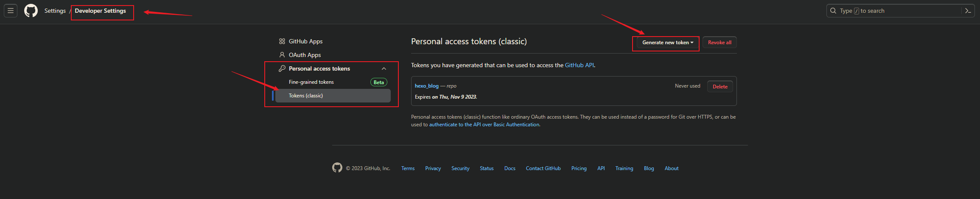Click the key icon beside Personal access tokens
The height and width of the screenshot is (199, 980).
click(282, 68)
